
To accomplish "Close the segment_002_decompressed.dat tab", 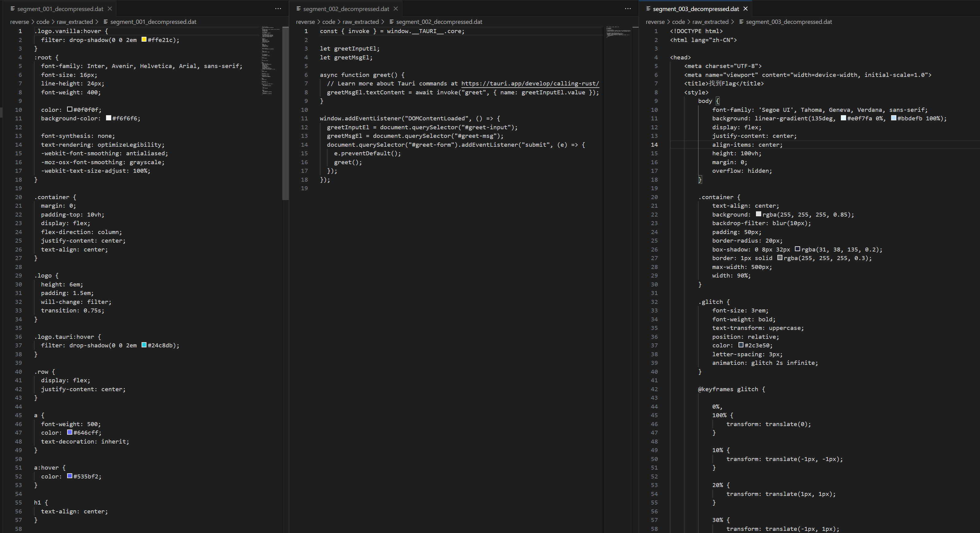I will 396,9.
